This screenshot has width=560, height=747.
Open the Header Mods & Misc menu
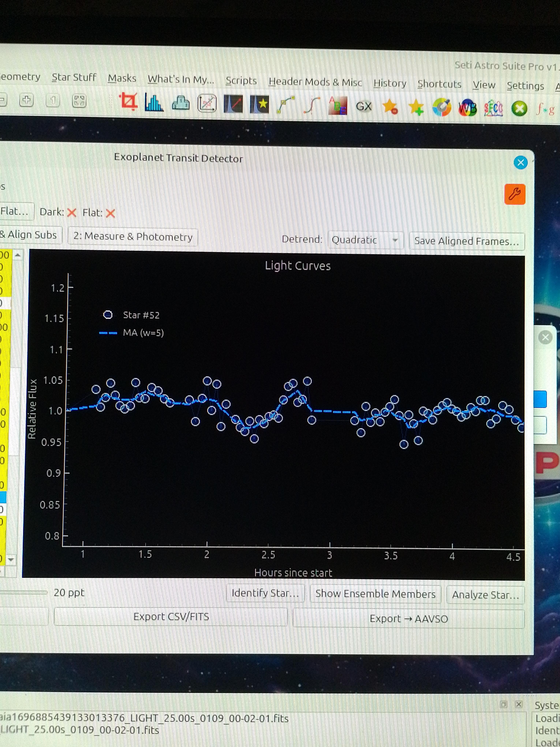point(315,82)
